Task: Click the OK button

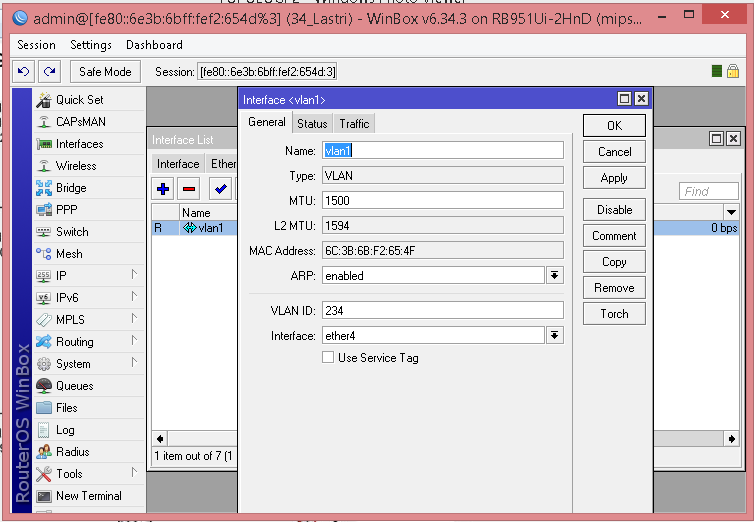Action: click(x=614, y=125)
